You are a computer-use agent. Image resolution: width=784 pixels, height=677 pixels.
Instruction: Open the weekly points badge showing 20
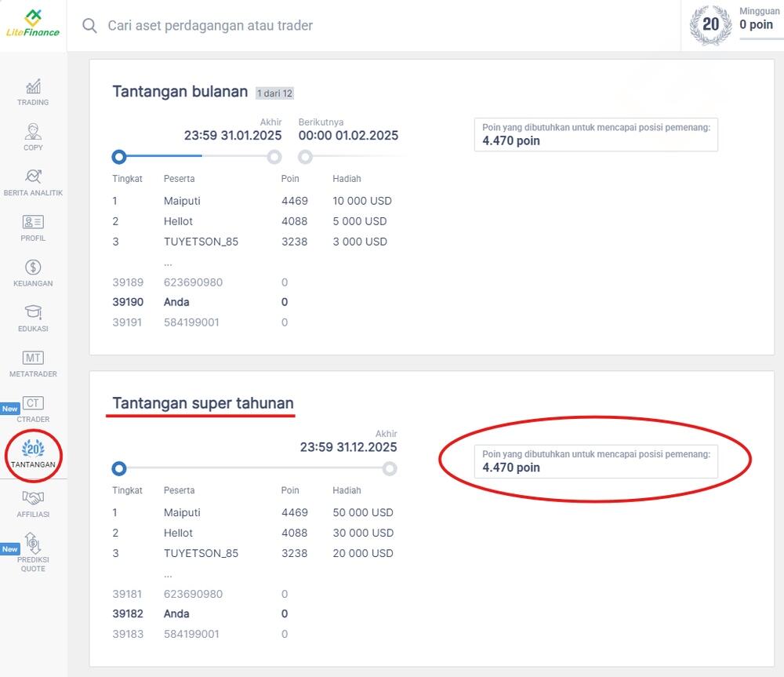(x=710, y=24)
